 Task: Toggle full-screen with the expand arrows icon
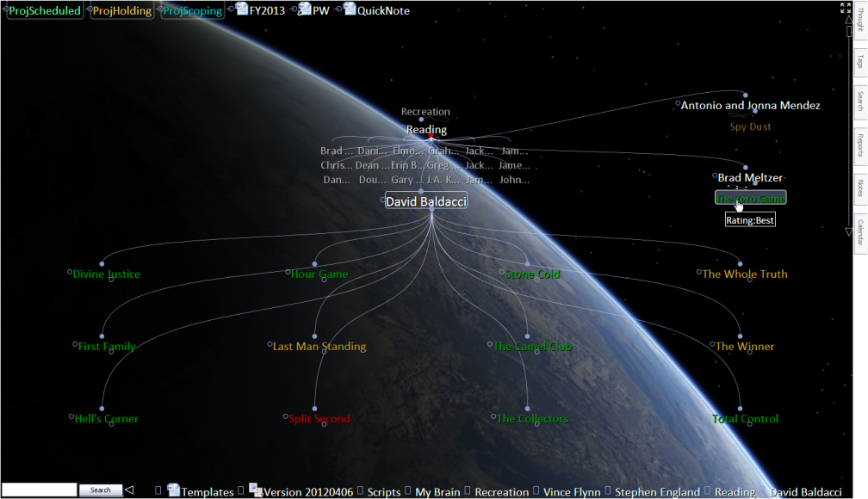[846, 8]
